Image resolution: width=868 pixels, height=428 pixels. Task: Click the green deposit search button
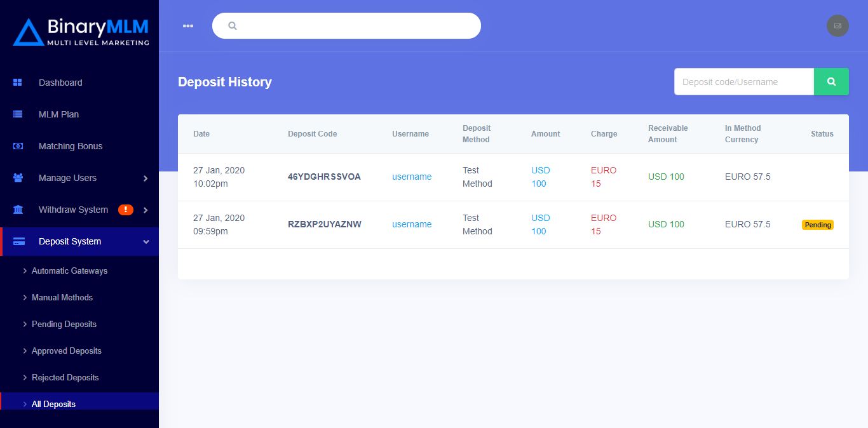point(831,81)
